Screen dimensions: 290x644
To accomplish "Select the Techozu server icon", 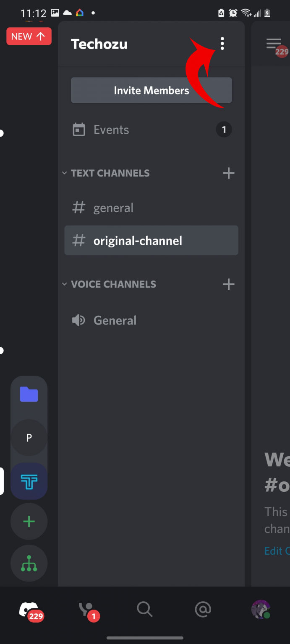I will click(29, 481).
